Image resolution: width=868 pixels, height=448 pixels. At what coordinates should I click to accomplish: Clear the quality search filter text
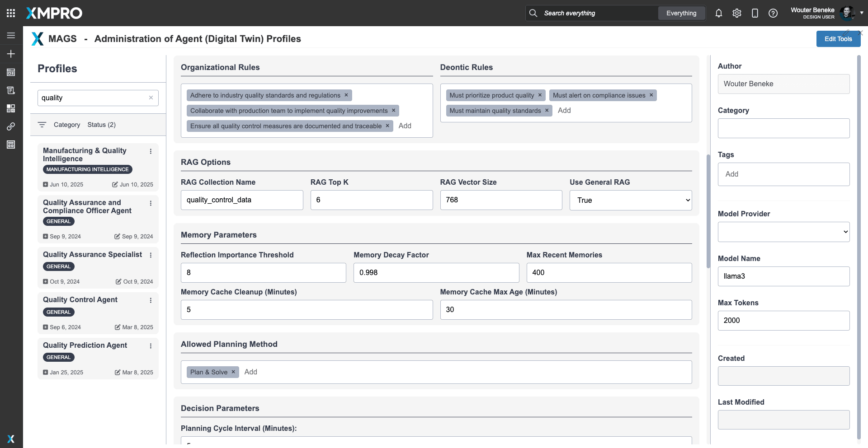pyautogui.click(x=151, y=98)
